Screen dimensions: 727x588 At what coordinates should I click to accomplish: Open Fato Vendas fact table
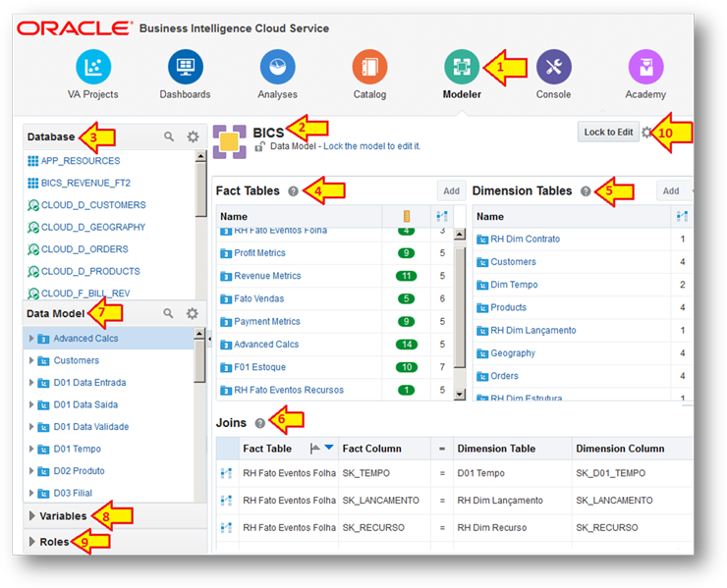click(x=258, y=298)
